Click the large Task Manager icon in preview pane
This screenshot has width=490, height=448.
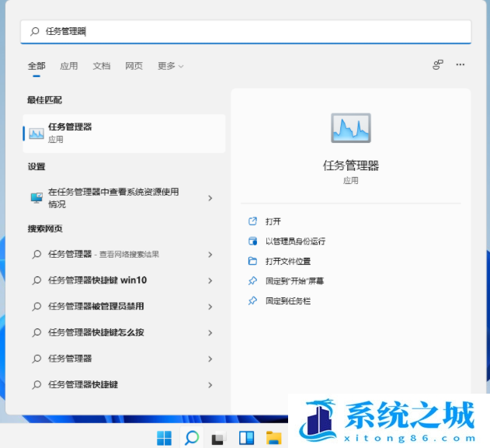[350, 129]
